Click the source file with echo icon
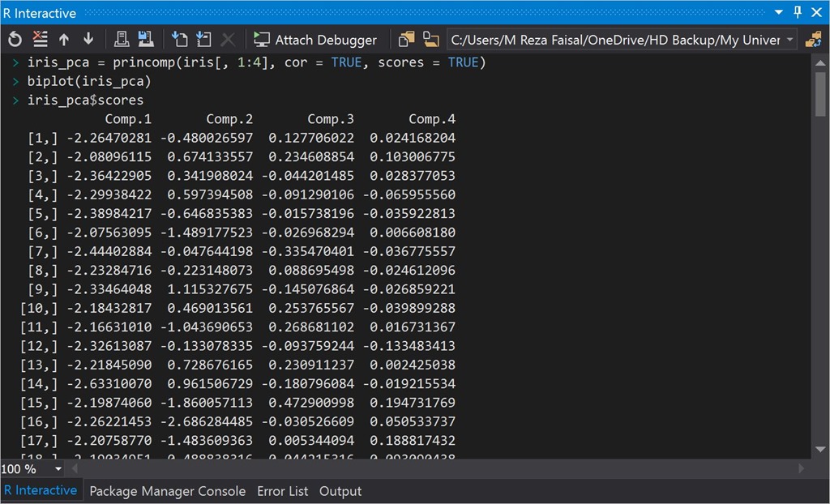Viewport: 830px width, 504px height. pos(203,40)
